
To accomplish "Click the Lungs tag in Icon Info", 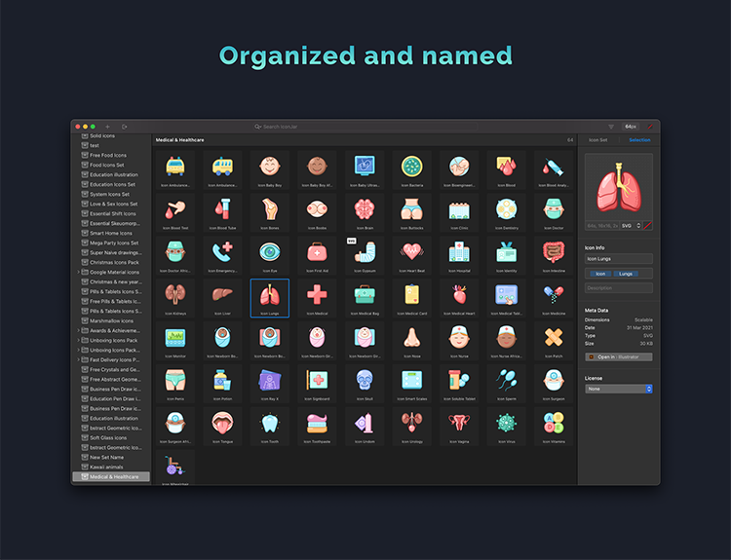I will coord(625,274).
